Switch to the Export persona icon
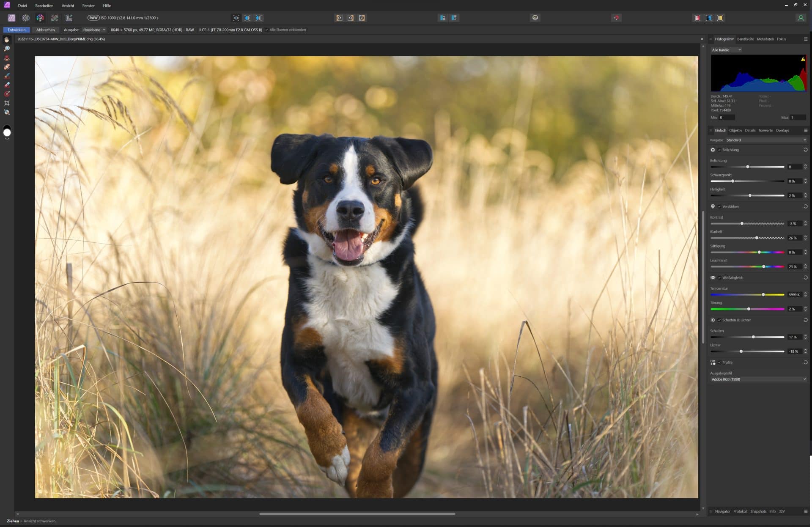This screenshot has height=527, width=812. 69,18
